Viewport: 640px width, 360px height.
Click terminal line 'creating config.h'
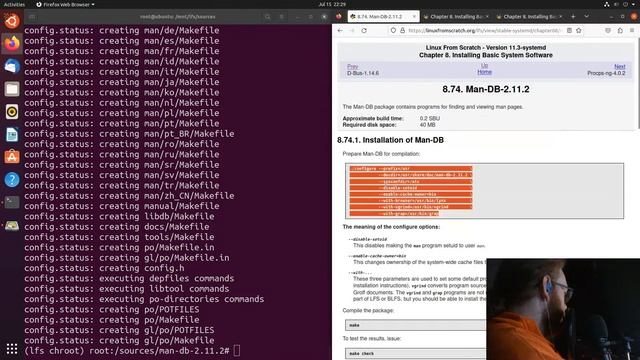(x=104, y=268)
